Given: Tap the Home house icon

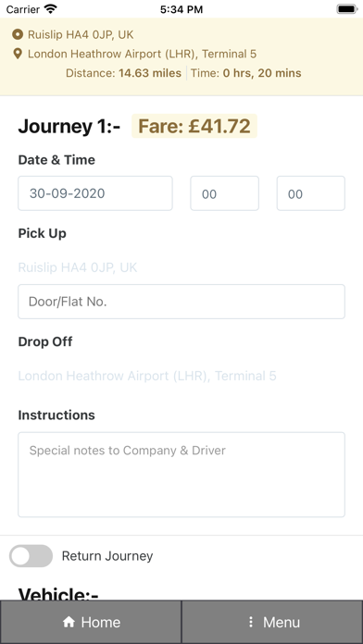Looking at the screenshot, I should click(69, 622).
